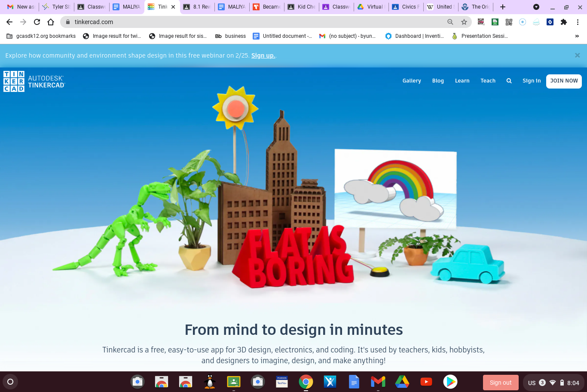Switch to the 'Tyler Sl' tab
This screenshot has height=392, width=587.
[x=56, y=7]
